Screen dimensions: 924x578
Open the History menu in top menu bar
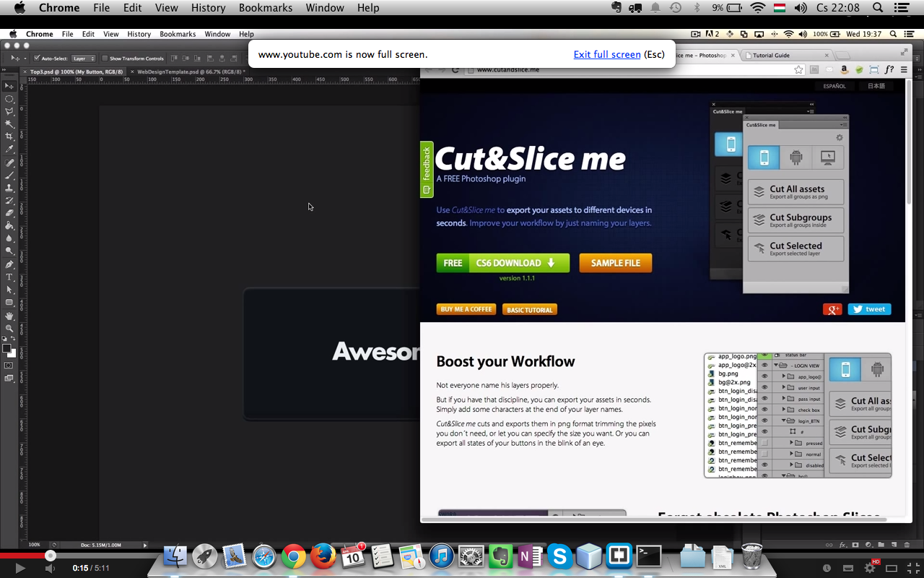tap(209, 8)
